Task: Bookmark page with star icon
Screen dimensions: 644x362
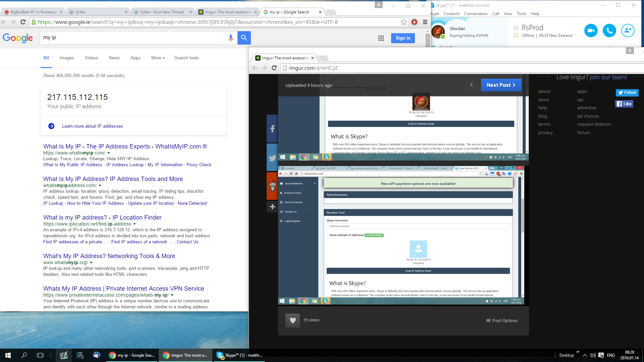Action: pos(404,22)
